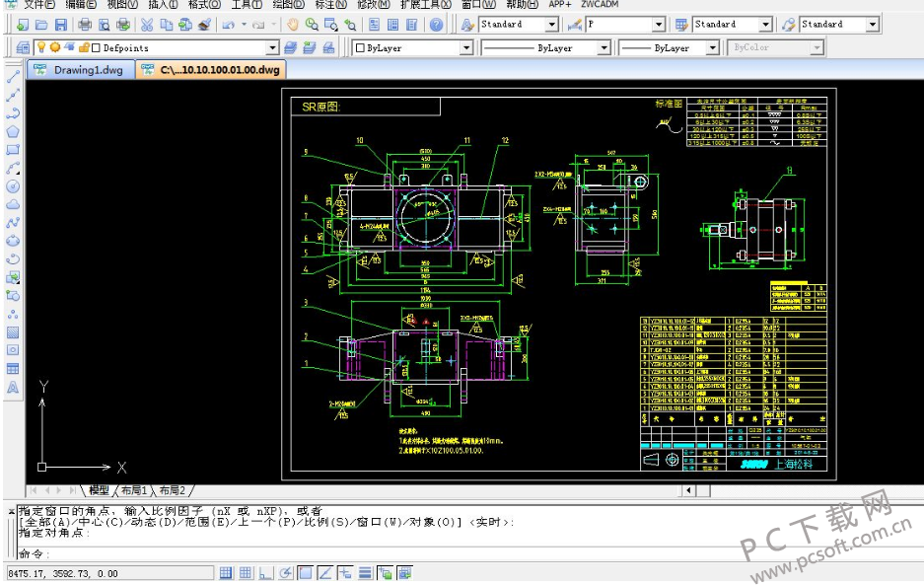Toggle Grid display in status bar
Image resolution: width=924 pixels, height=586 pixels.
pos(246,572)
